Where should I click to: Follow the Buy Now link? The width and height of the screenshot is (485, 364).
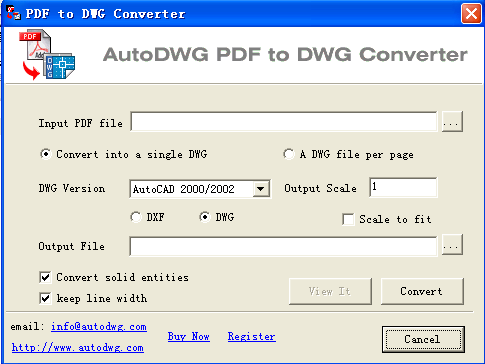click(189, 336)
